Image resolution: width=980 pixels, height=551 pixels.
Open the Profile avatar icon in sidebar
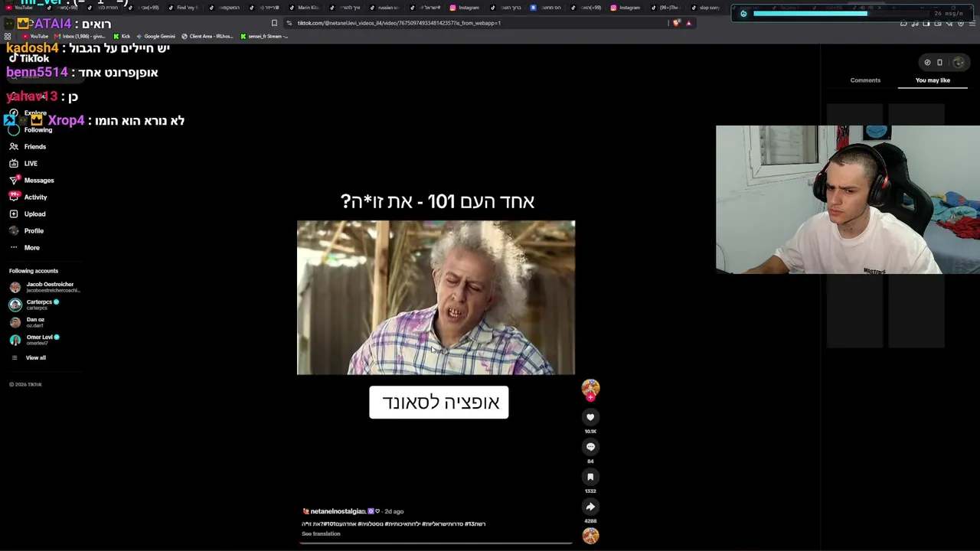[x=14, y=230]
